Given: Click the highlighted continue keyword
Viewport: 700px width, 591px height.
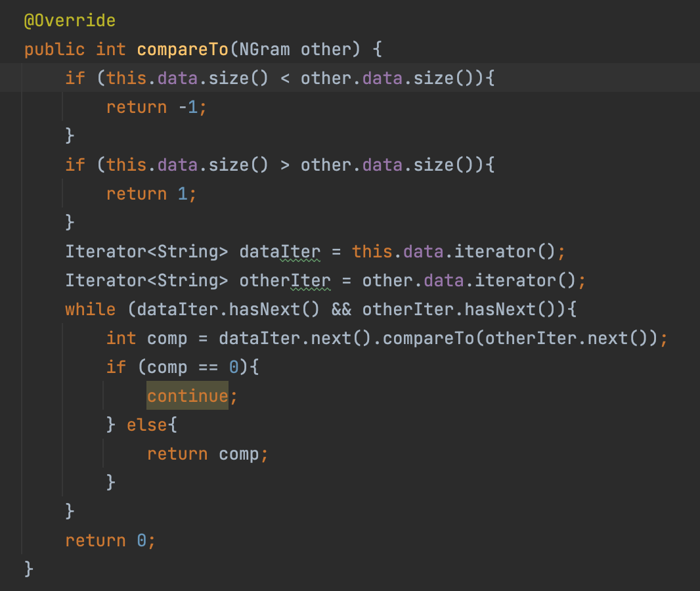Looking at the screenshot, I should [x=187, y=396].
